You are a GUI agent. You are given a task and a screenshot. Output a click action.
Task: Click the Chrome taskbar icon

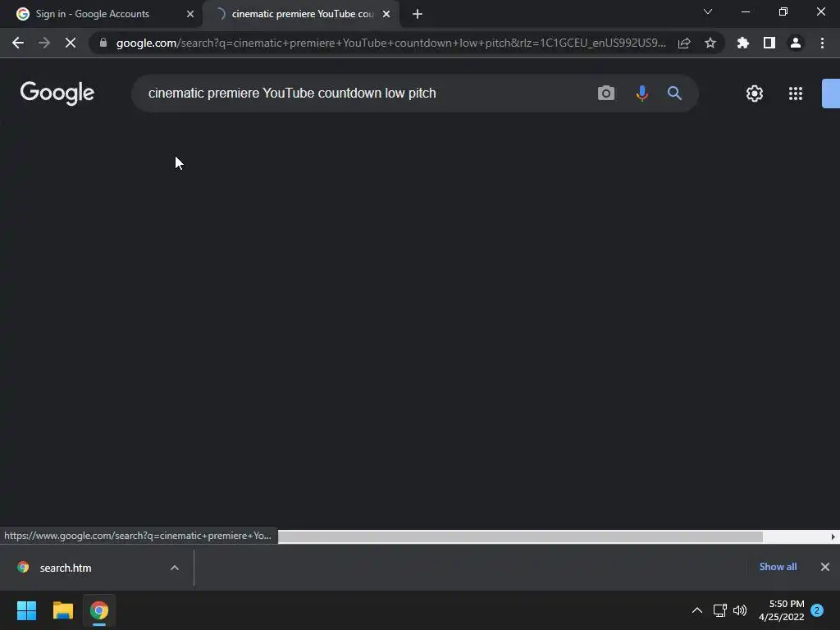pos(99,610)
